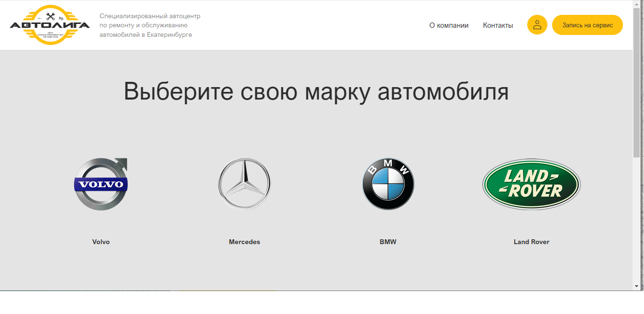
Task: Click the Автолига logo in header
Action: coord(50,25)
